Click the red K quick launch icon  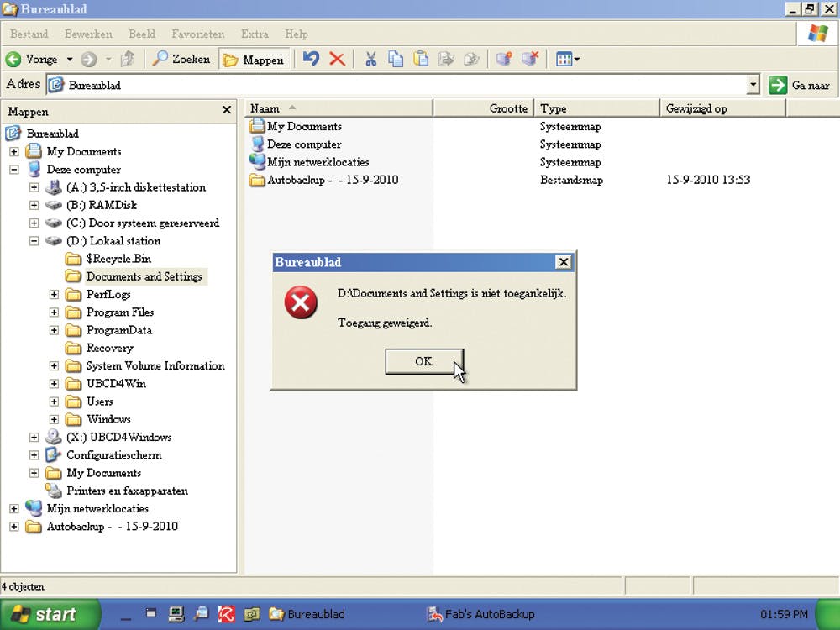pyautogui.click(x=226, y=614)
